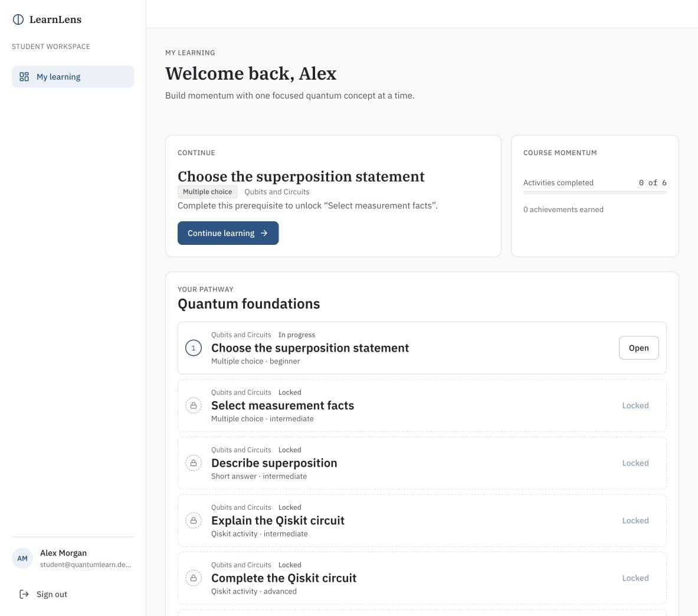
Task: Click lock icon beside Describe superposition
Action: [x=194, y=463]
